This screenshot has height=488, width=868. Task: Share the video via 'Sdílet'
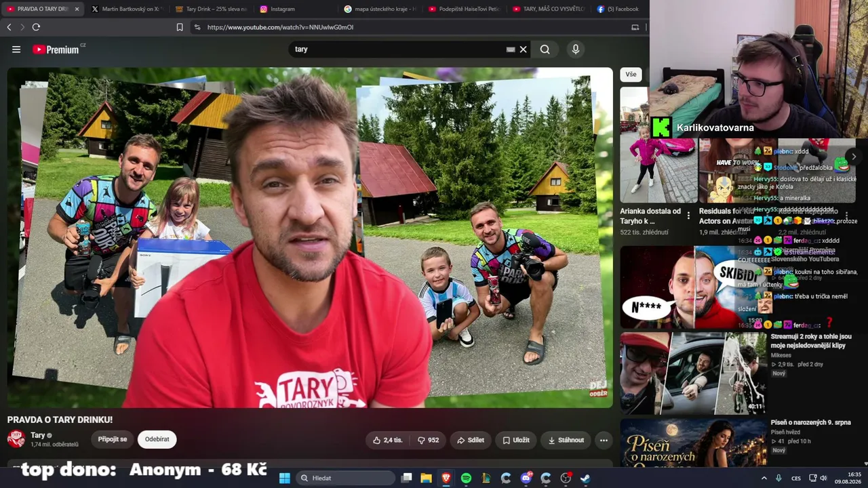471,440
